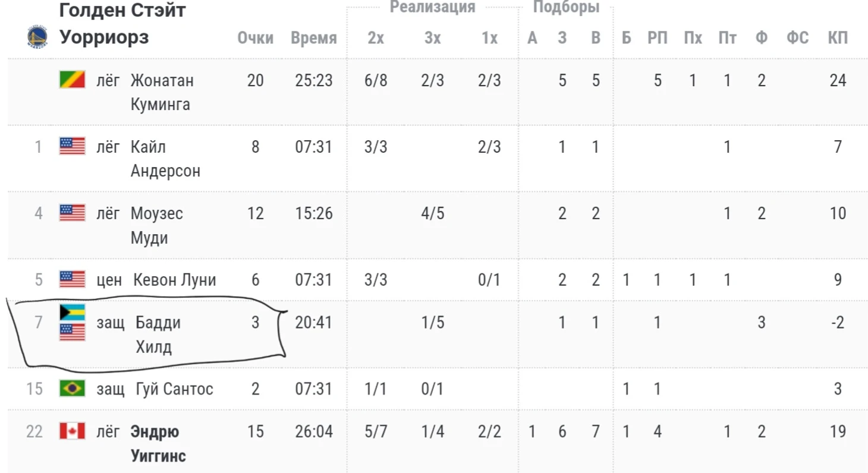Click the US flag beside Кевон Луни

(x=73, y=279)
